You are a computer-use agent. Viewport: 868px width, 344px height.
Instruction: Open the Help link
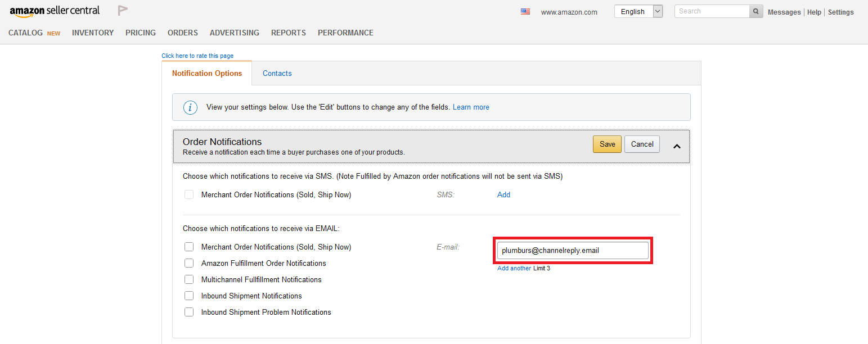tap(814, 12)
